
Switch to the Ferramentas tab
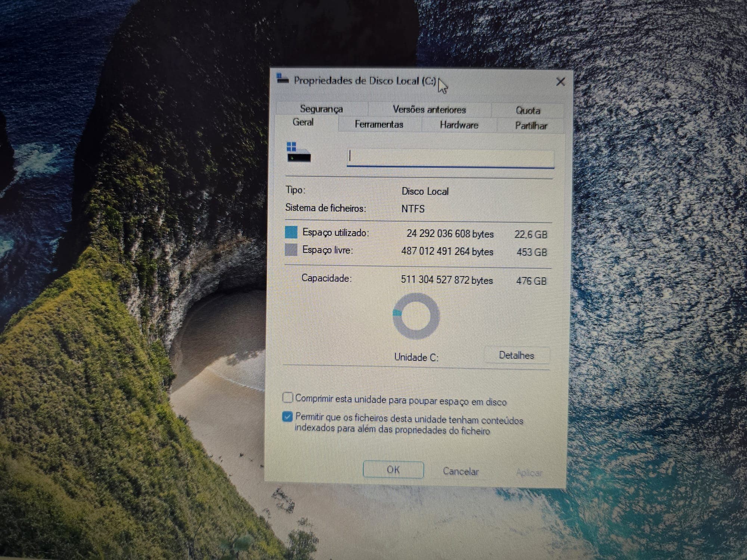coord(379,124)
